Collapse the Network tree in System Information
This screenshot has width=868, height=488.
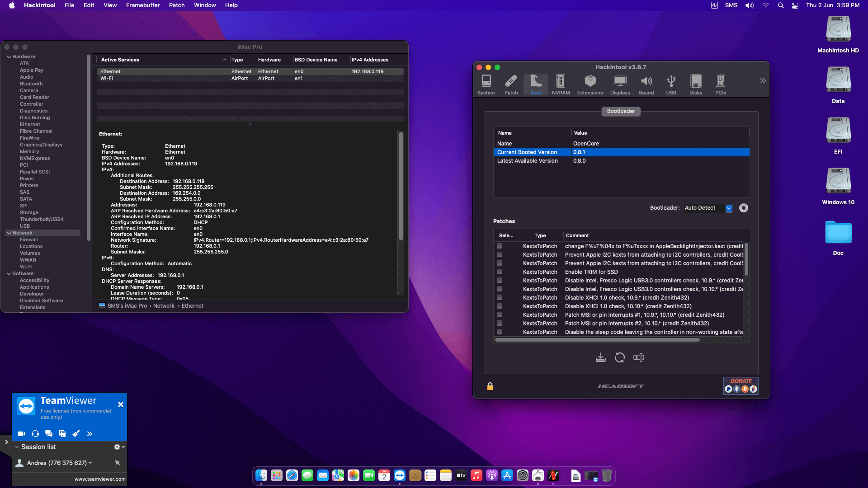coord(9,233)
